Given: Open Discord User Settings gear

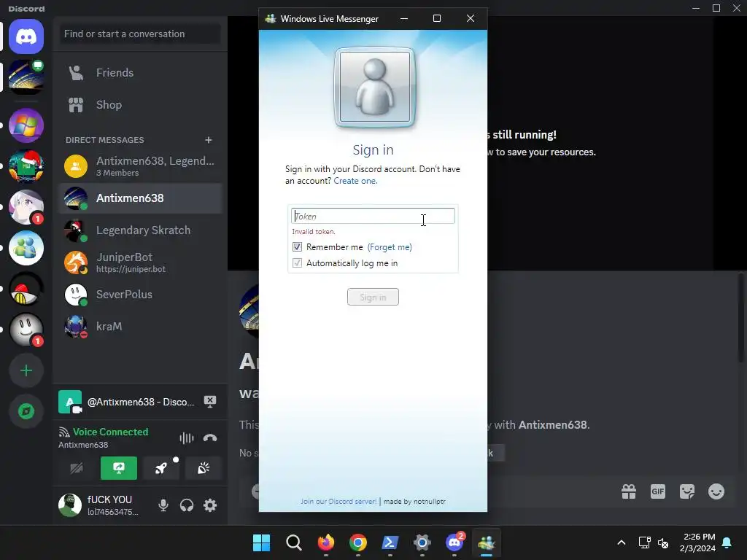Looking at the screenshot, I should [210, 505].
